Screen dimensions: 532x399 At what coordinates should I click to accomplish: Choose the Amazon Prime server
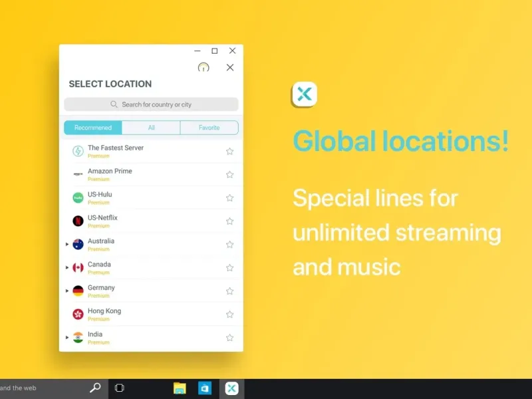[x=152, y=174]
